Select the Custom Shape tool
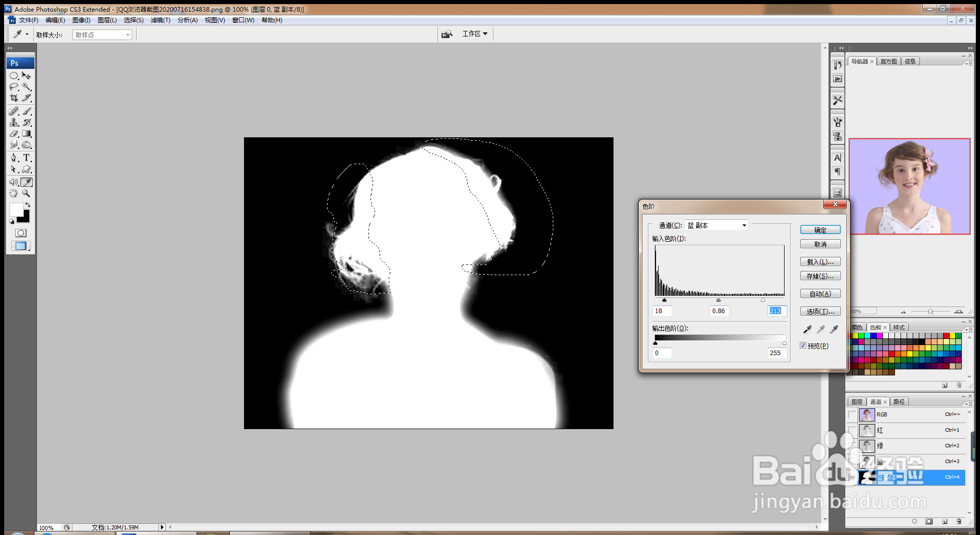The image size is (980, 535). point(27,169)
